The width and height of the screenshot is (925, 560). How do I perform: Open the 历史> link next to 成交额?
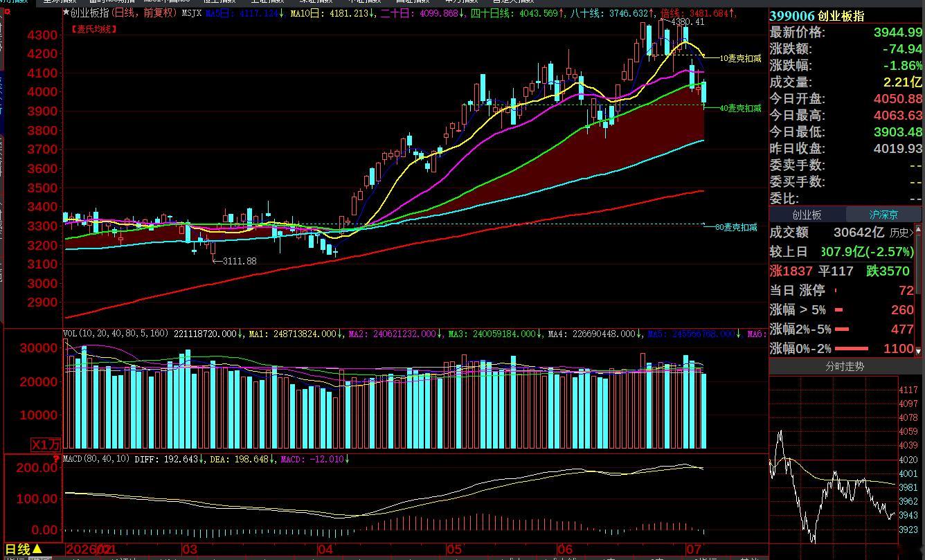901,233
